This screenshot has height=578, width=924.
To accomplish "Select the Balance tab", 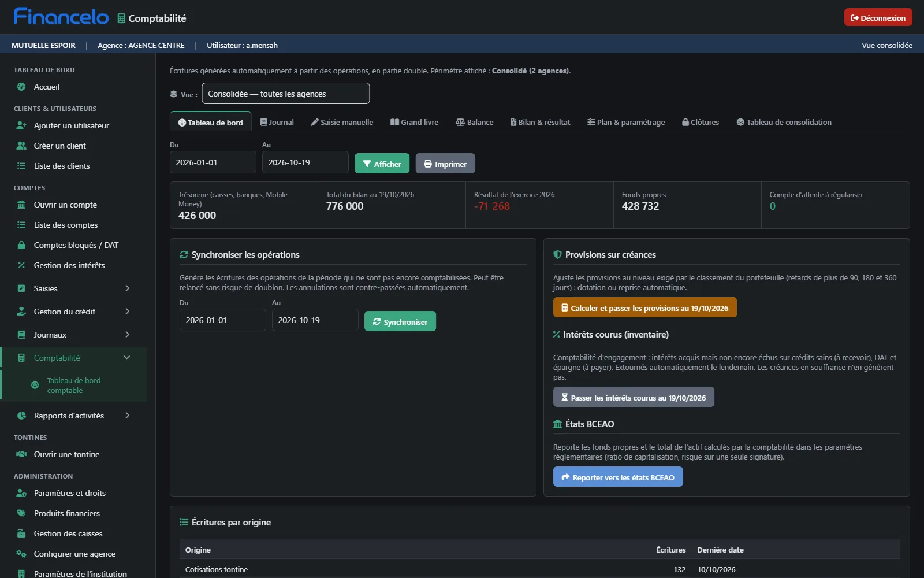I will 474,122.
